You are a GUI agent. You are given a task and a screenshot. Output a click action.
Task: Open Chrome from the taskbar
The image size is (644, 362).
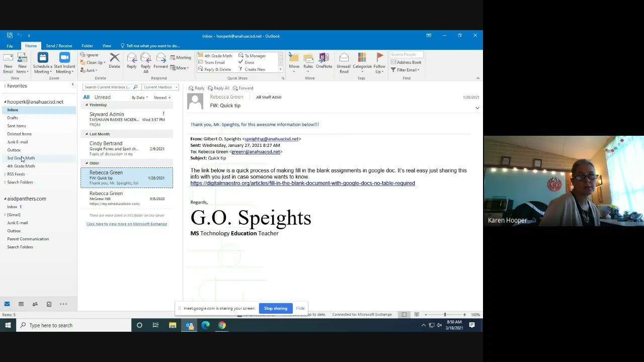click(x=222, y=325)
